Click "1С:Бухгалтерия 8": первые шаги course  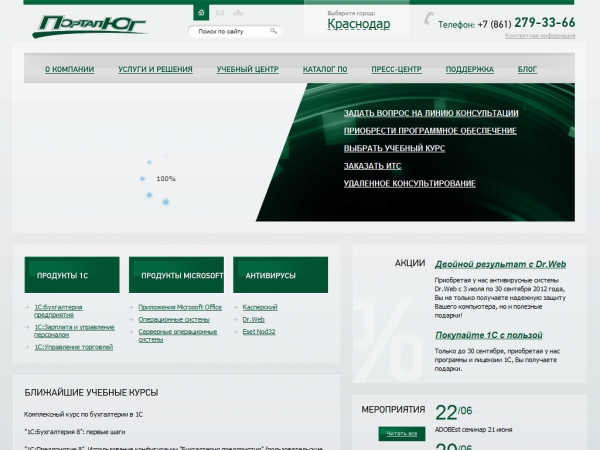(74, 432)
